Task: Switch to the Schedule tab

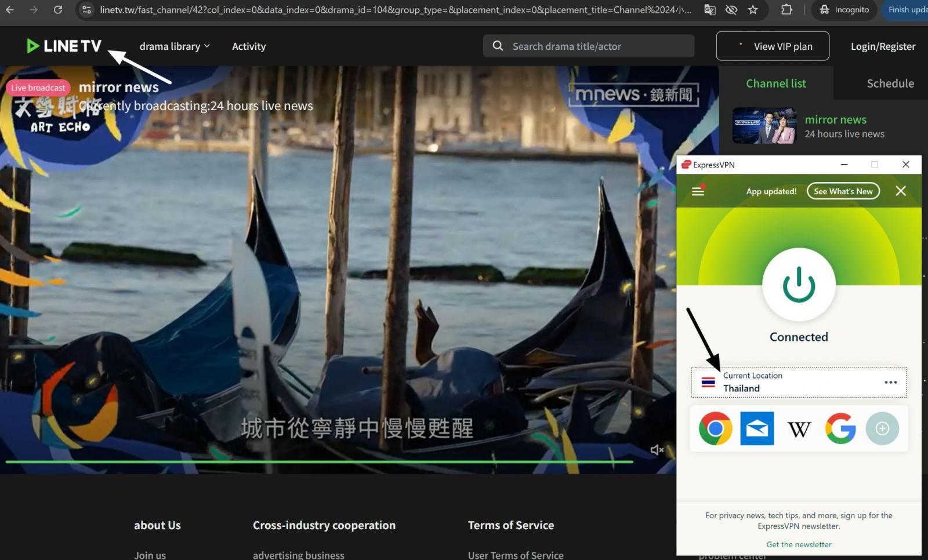Action: point(890,83)
